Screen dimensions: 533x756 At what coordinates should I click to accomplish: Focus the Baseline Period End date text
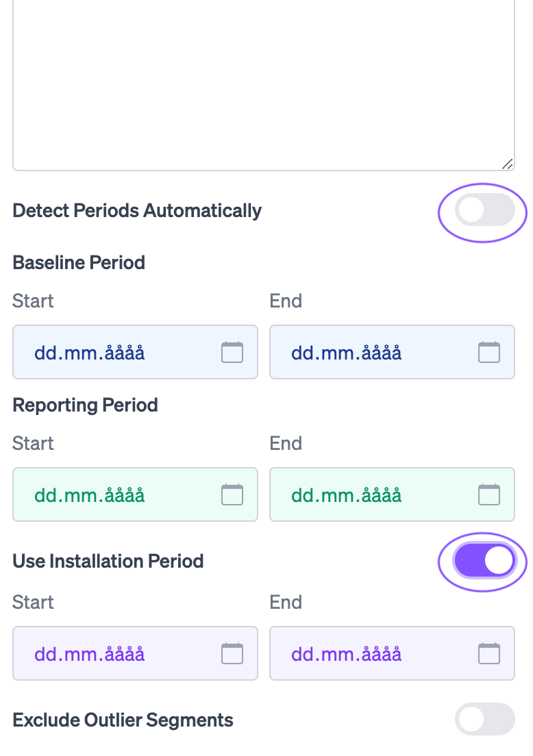(346, 353)
